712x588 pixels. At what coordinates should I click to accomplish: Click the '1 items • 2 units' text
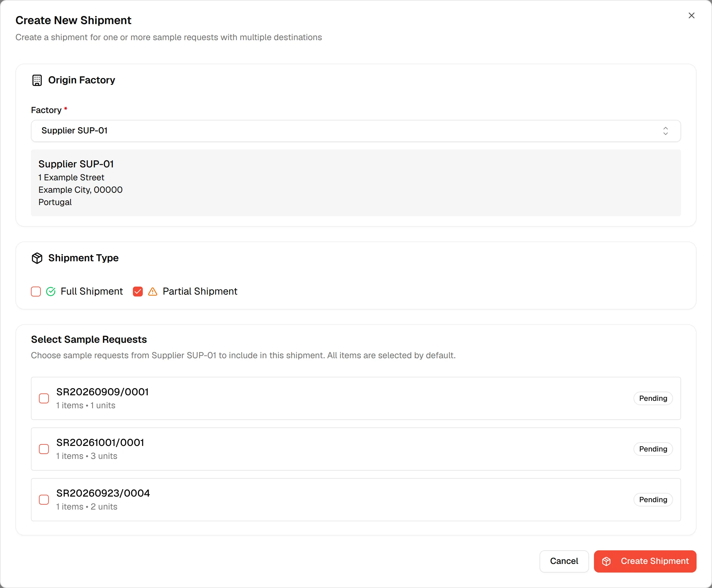click(x=87, y=507)
